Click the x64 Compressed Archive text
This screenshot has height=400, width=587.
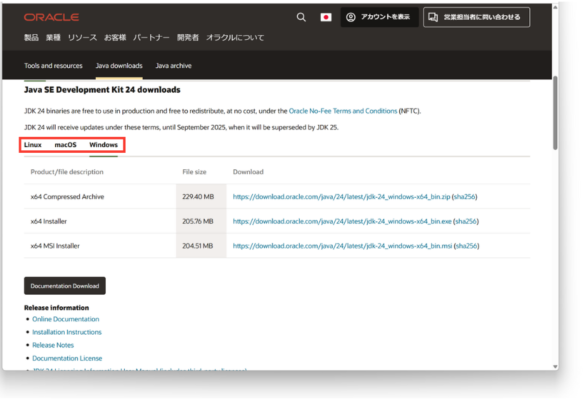point(67,197)
